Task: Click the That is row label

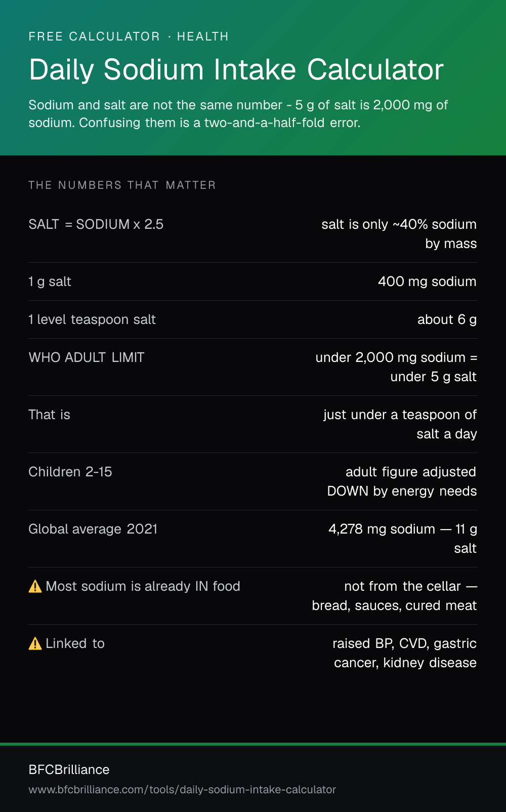Action: (x=50, y=415)
